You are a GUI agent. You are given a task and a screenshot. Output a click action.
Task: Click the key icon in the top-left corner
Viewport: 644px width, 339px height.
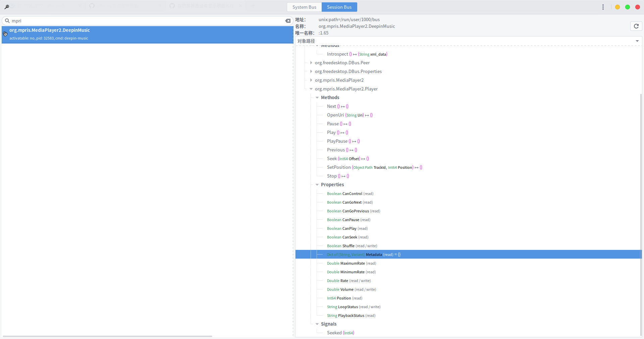(6, 6)
